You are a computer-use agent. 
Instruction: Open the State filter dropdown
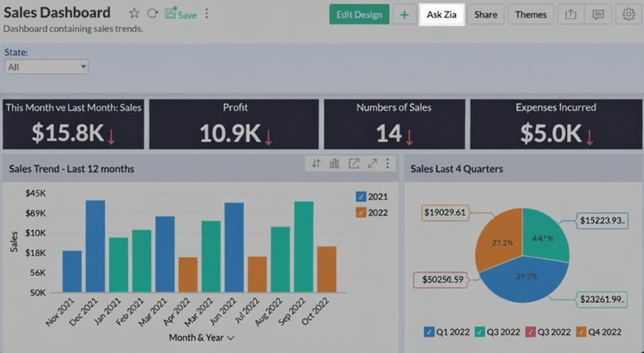tap(47, 67)
